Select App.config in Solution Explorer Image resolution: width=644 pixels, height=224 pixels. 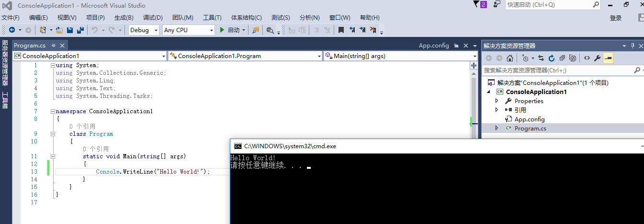point(530,119)
